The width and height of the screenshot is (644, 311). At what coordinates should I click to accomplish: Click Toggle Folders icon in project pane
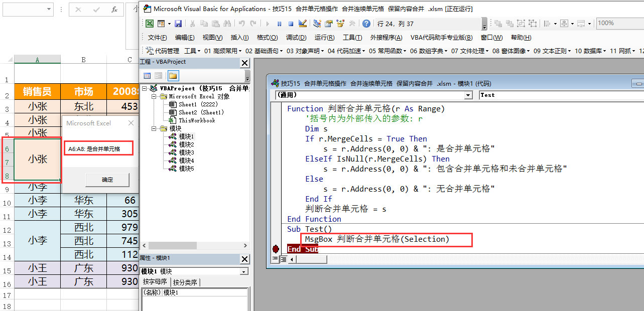pos(173,76)
